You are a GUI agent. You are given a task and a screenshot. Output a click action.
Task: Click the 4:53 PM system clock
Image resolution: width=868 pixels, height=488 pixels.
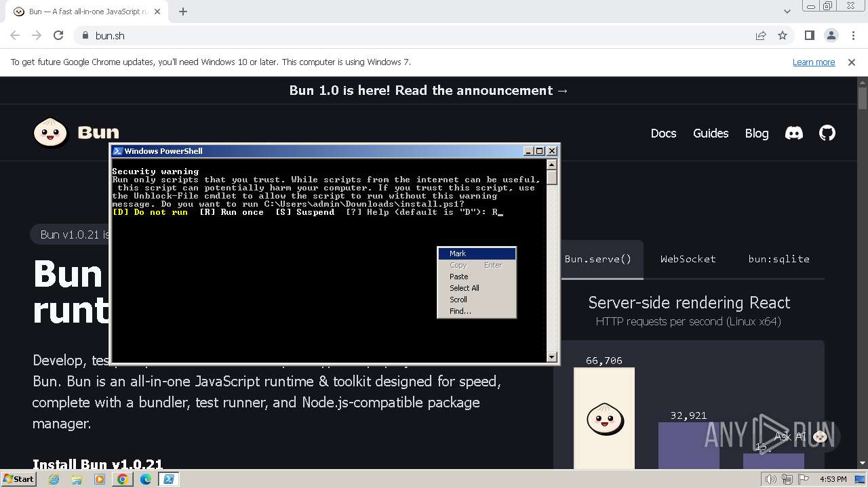(833, 479)
